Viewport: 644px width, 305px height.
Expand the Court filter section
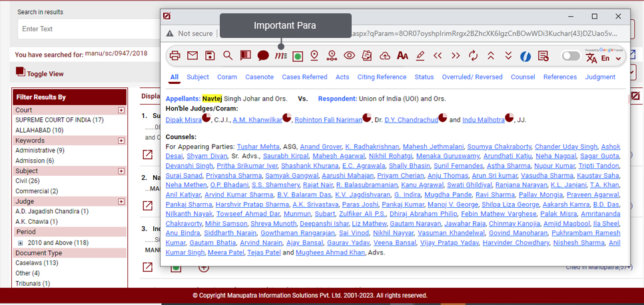[121, 110]
